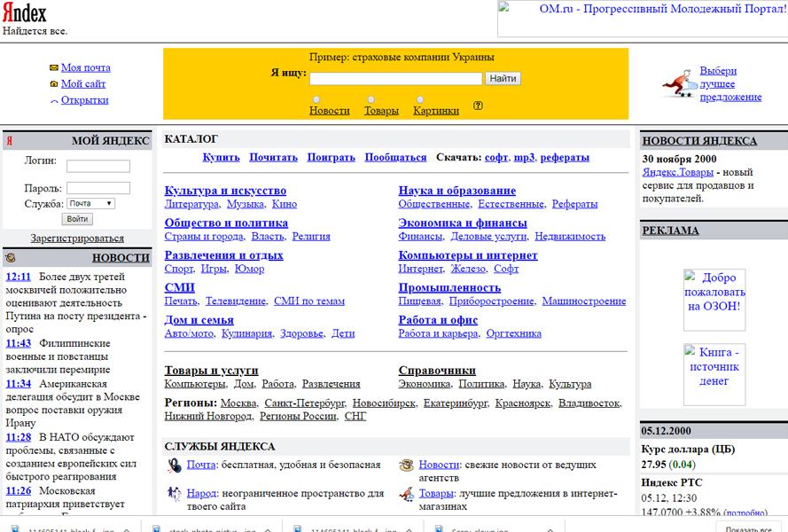
Task: Click into the Я ищу search field
Action: pyautogui.click(x=395, y=79)
